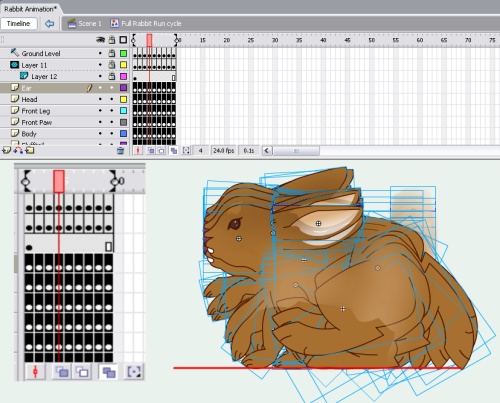Click Insert Layer icon below the layer list
Screen dimensions: 500x403
pos(6,151)
